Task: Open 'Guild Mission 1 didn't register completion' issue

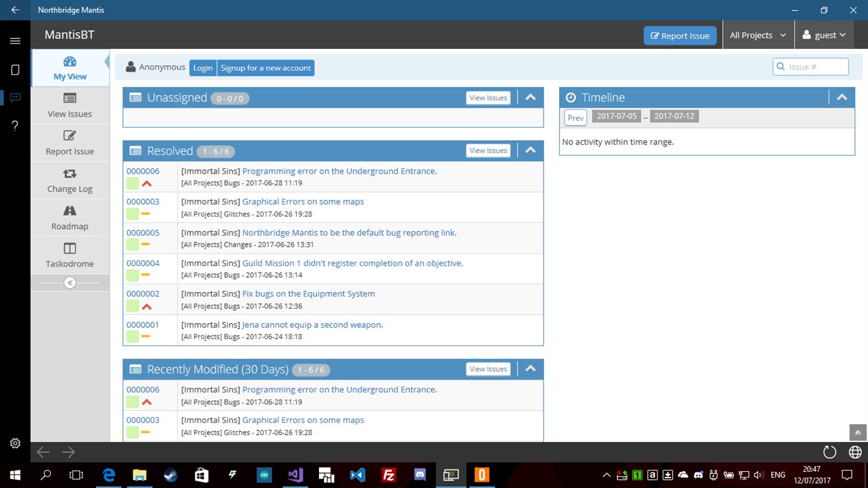Action: pyautogui.click(x=352, y=263)
